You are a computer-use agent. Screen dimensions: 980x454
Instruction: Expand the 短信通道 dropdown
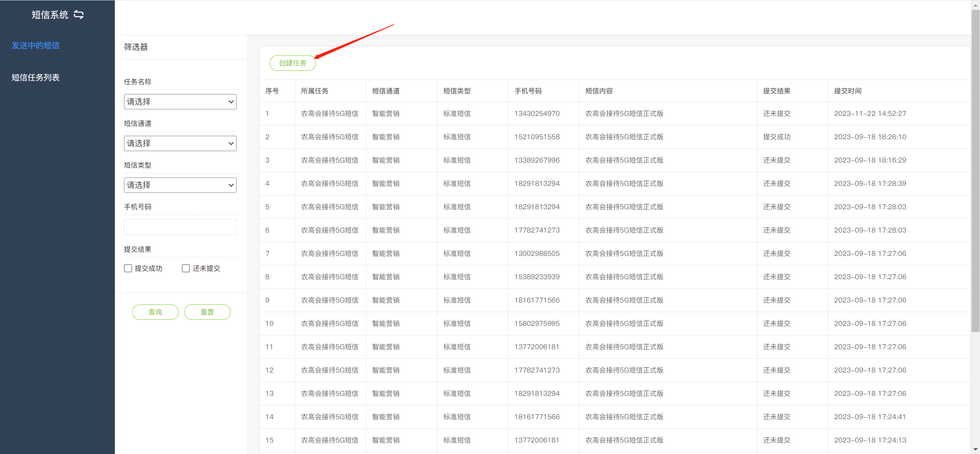[x=180, y=143]
